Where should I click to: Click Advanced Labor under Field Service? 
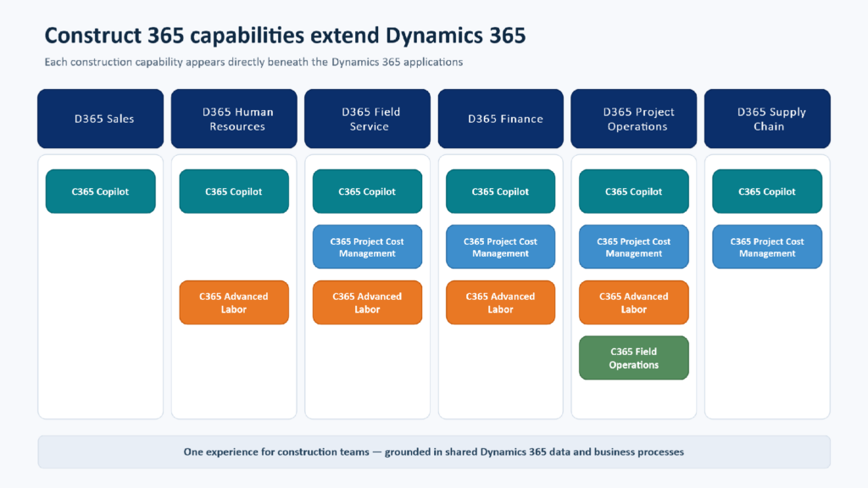pos(367,302)
